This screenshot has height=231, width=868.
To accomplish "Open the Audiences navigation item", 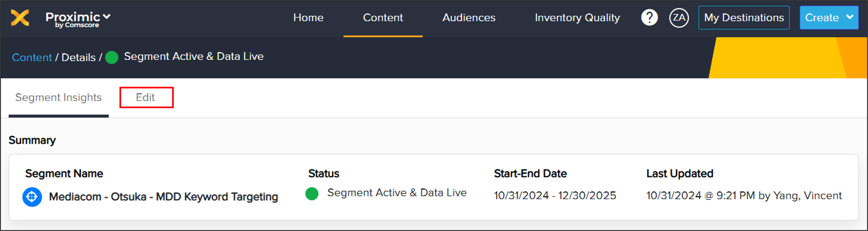I will point(469,17).
